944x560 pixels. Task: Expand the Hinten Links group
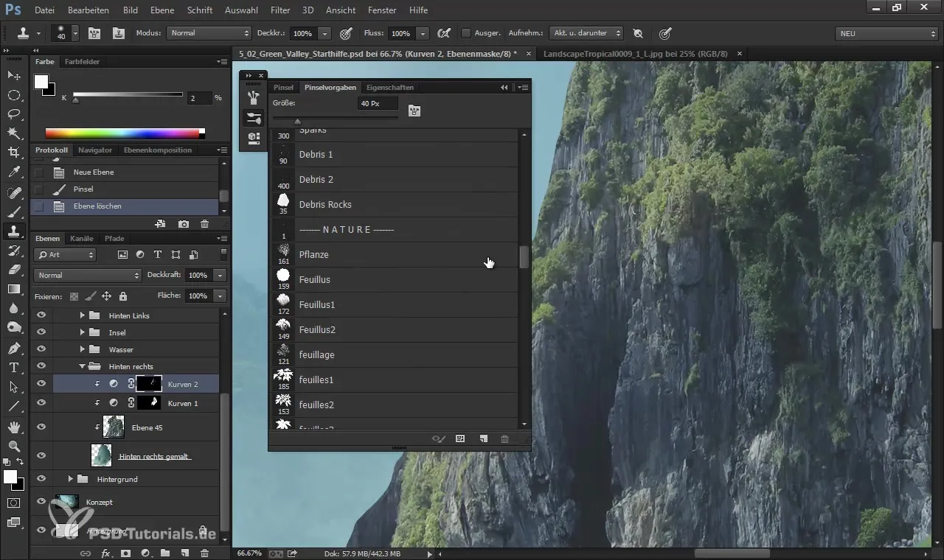[82, 315]
